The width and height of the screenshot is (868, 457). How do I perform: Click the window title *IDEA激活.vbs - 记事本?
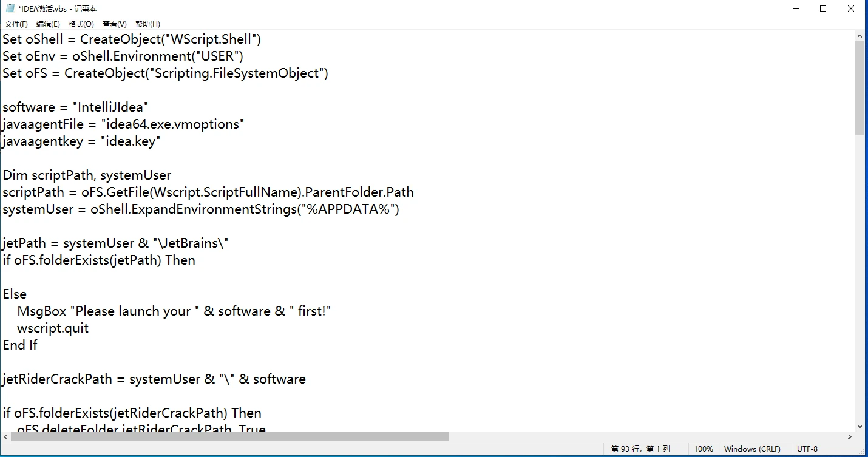[x=58, y=8]
